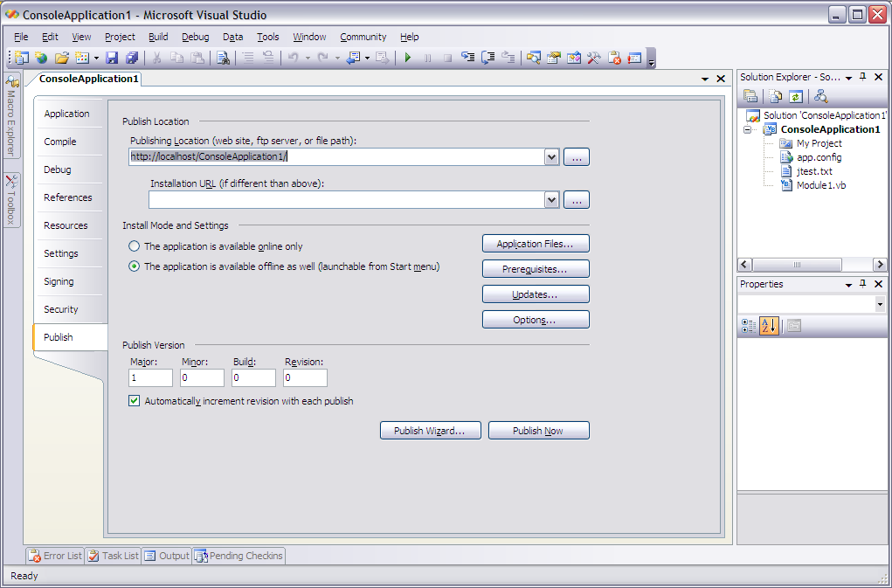Click the Step Into toolbar icon

click(467, 58)
